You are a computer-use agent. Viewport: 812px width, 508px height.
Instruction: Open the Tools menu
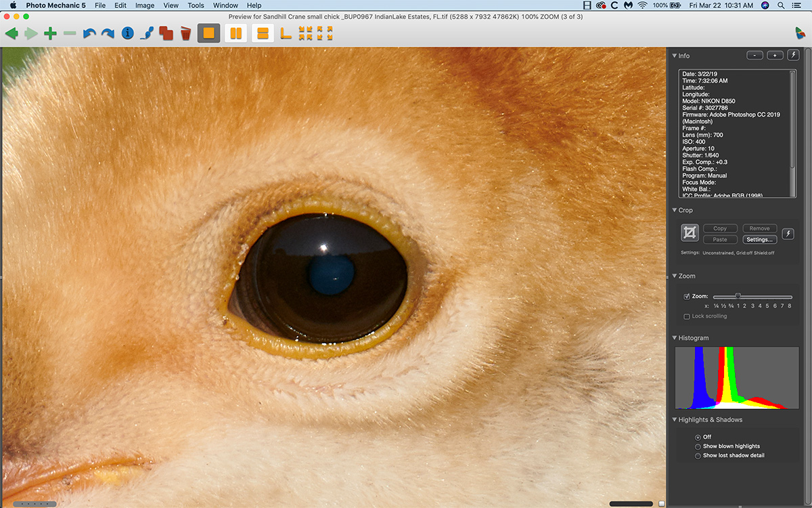click(x=196, y=5)
